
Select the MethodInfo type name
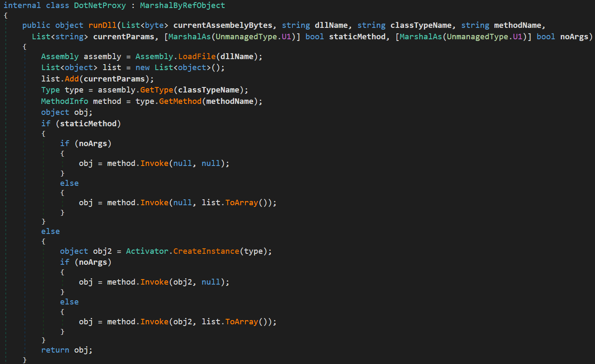pos(65,101)
